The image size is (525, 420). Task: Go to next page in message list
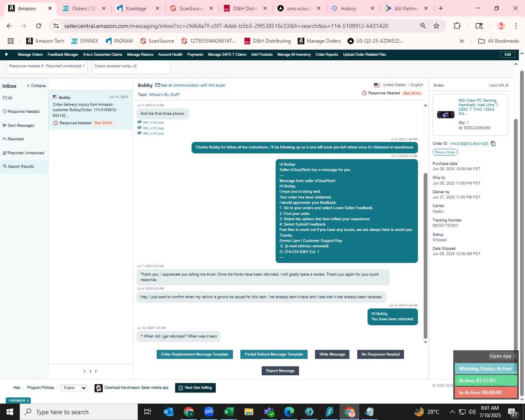coord(96,371)
